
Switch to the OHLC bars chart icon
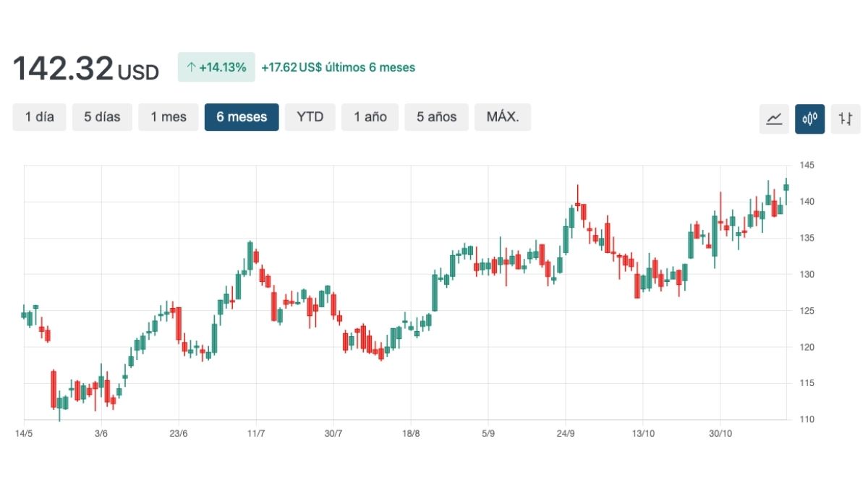(845, 119)
